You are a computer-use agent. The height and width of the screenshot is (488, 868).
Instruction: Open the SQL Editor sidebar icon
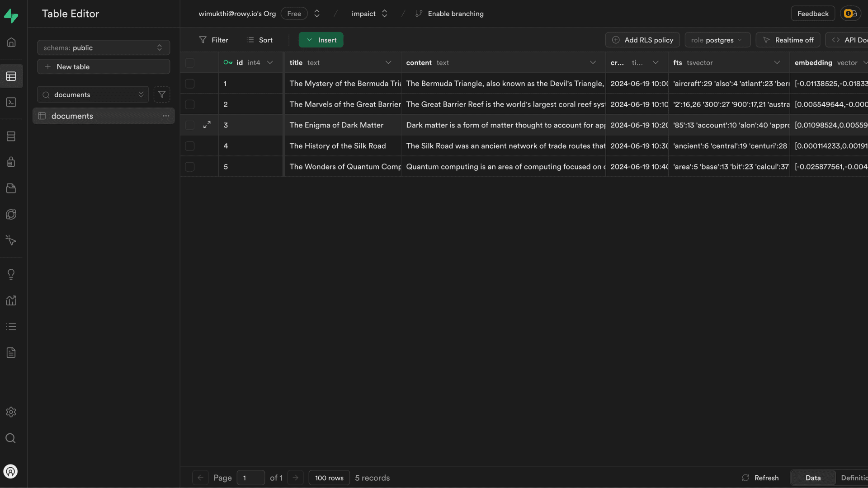pos(11,103)
